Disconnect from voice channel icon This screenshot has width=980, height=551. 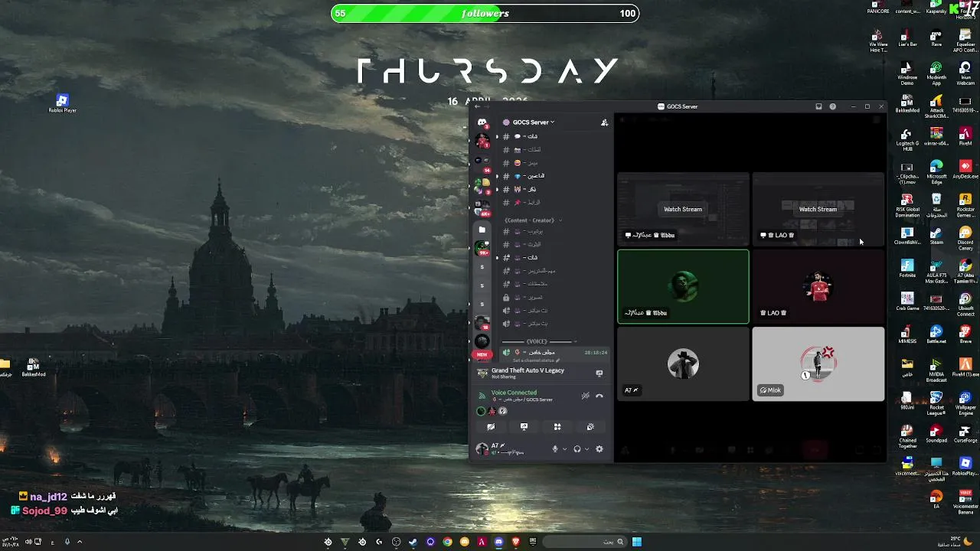click(599, 396)
